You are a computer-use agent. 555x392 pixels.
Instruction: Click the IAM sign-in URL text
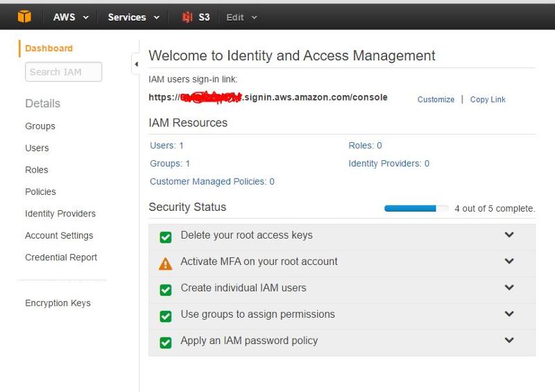coord(268,97)
